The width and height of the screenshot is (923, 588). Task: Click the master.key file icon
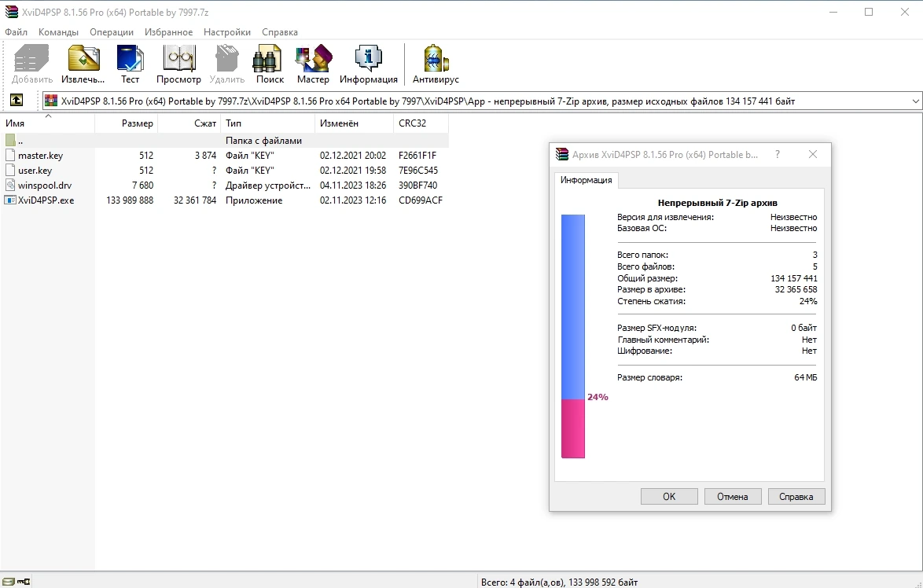click(x=10, y=156)
